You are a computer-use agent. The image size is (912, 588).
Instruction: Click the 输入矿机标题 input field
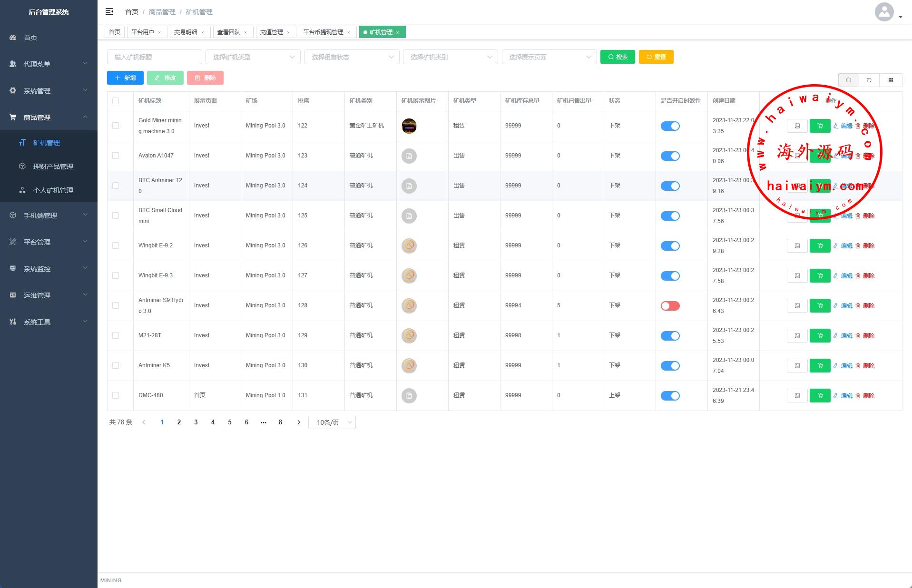click(x=154, y=57)
